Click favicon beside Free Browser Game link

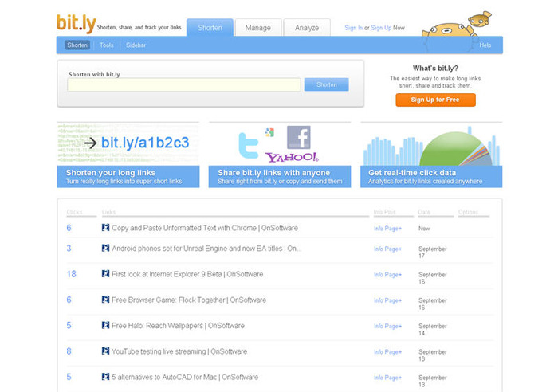click(105, 300)
